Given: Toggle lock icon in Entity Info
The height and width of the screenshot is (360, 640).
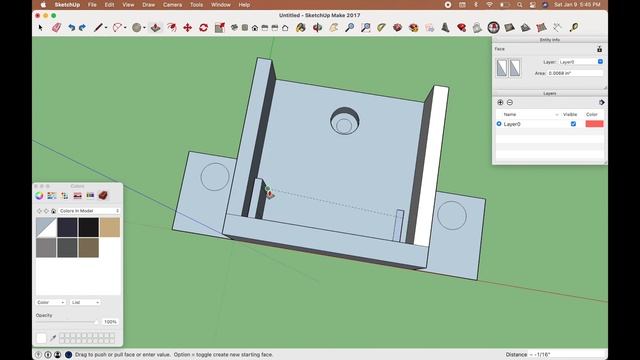Looking at the screenshot, I should pyautogui.click(x=599, y=49).
